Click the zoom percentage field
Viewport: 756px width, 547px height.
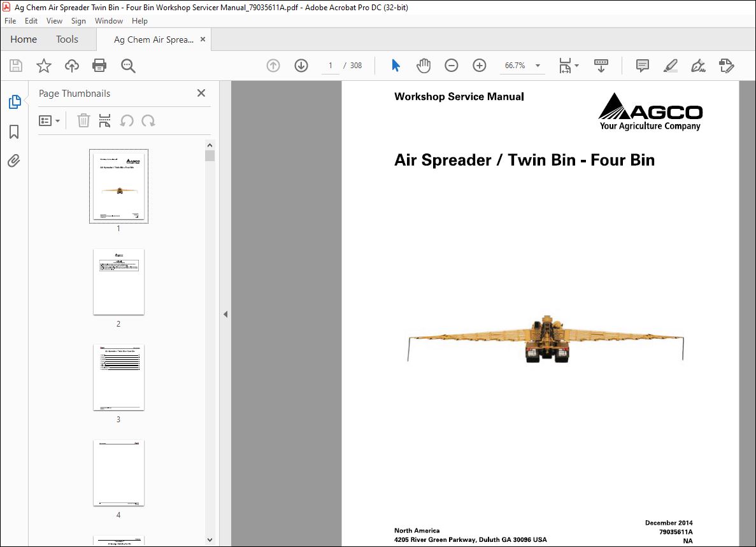pyautogui.click(x=515, y=66)
